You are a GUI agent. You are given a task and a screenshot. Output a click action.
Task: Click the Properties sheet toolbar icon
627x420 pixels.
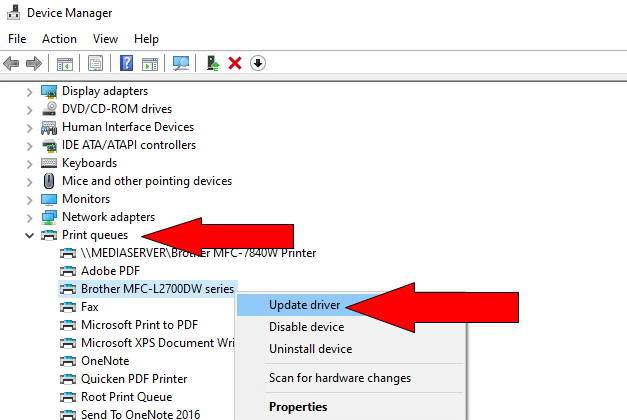click(95, 63)
